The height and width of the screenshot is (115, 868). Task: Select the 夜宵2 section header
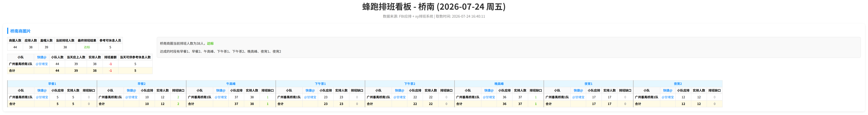click(678, 84)
